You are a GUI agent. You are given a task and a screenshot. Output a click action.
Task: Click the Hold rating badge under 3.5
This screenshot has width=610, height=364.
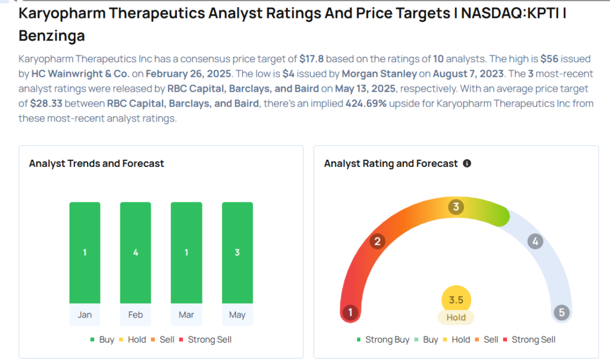pos(456,318)
